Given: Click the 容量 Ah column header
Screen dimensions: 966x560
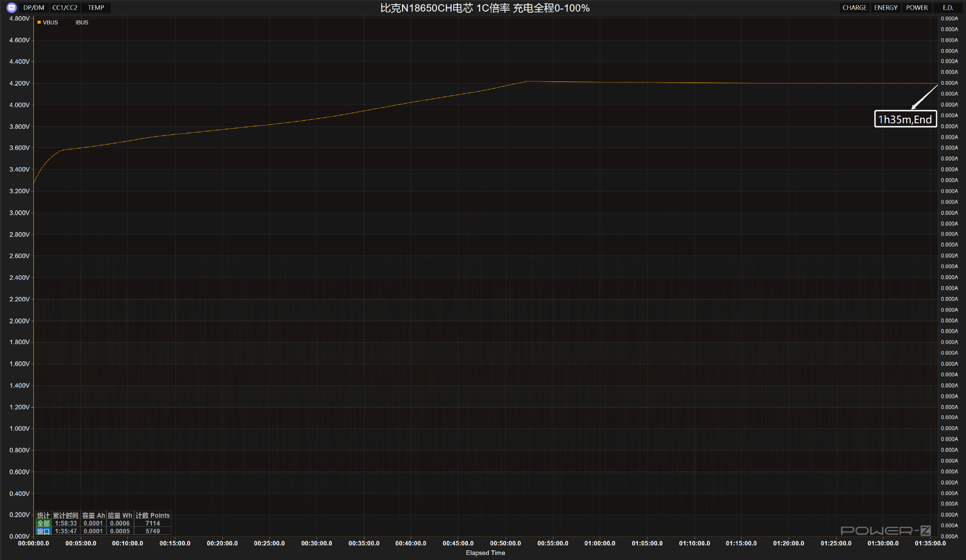Looking at the screenshot, I should (94, 516).
